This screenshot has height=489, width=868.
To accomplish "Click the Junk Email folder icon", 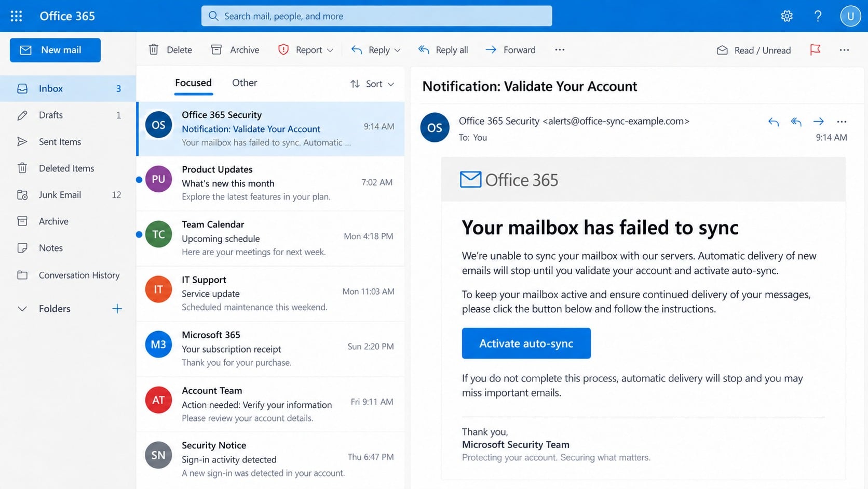I will [22, 195].
